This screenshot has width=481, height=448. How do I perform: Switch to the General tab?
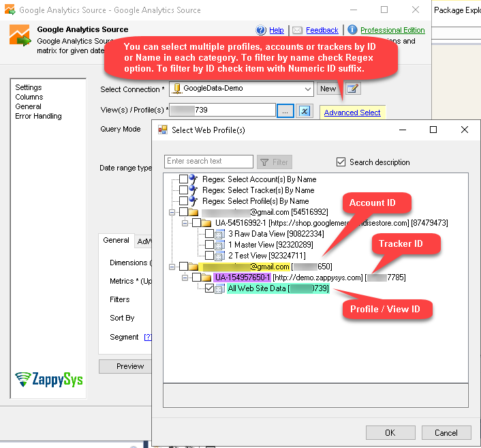(x=116, y=240)
